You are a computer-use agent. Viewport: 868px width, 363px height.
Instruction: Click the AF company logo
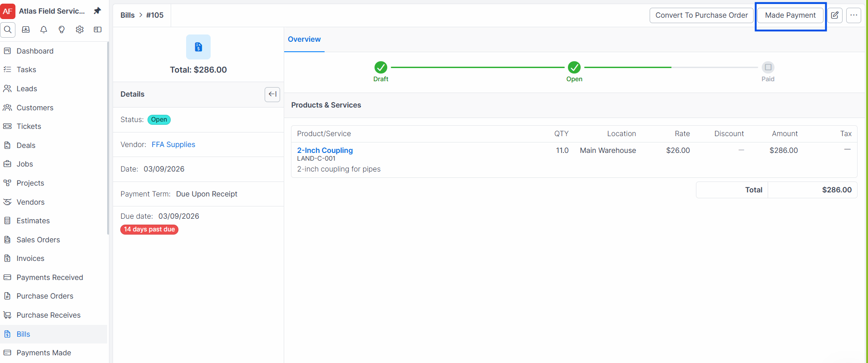coord(8,11)
